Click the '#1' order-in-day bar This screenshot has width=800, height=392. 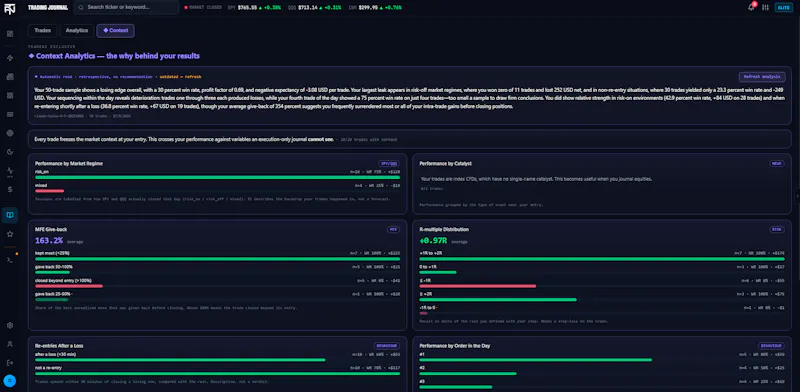pyautogui.click(x=536, y=360)
